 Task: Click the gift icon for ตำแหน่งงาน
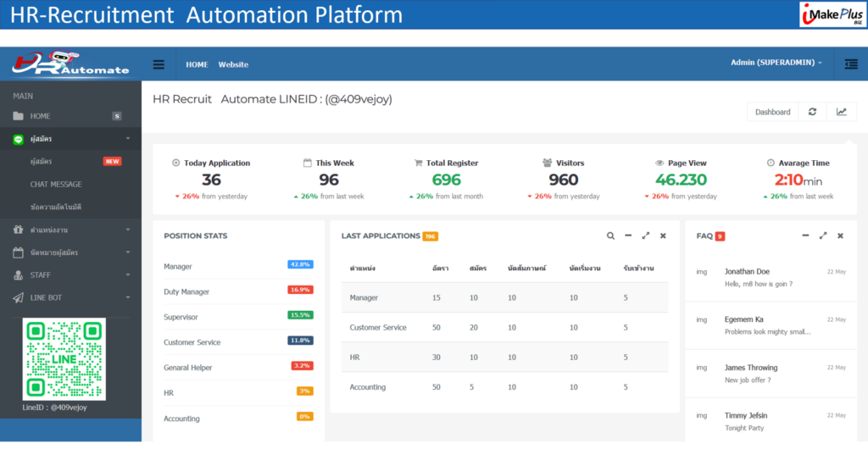(19, 230)
